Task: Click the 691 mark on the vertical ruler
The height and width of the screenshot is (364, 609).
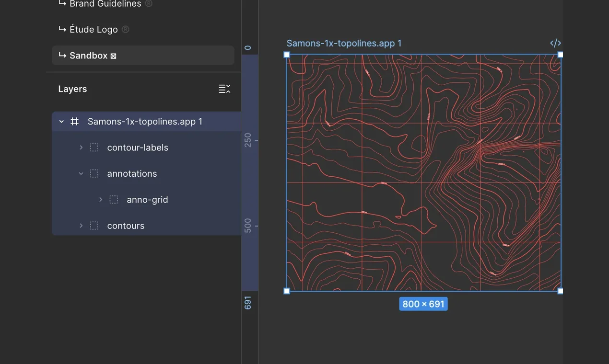Action: (x=248, y=303)
